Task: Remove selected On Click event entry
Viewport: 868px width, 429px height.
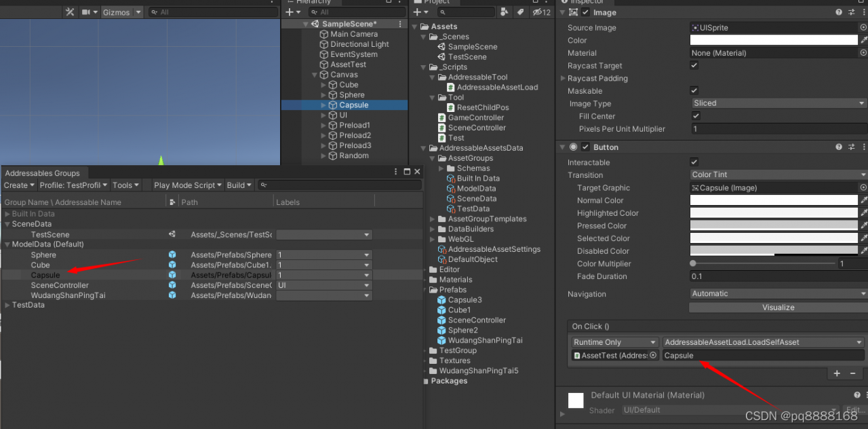Action: tap(853, 373)
